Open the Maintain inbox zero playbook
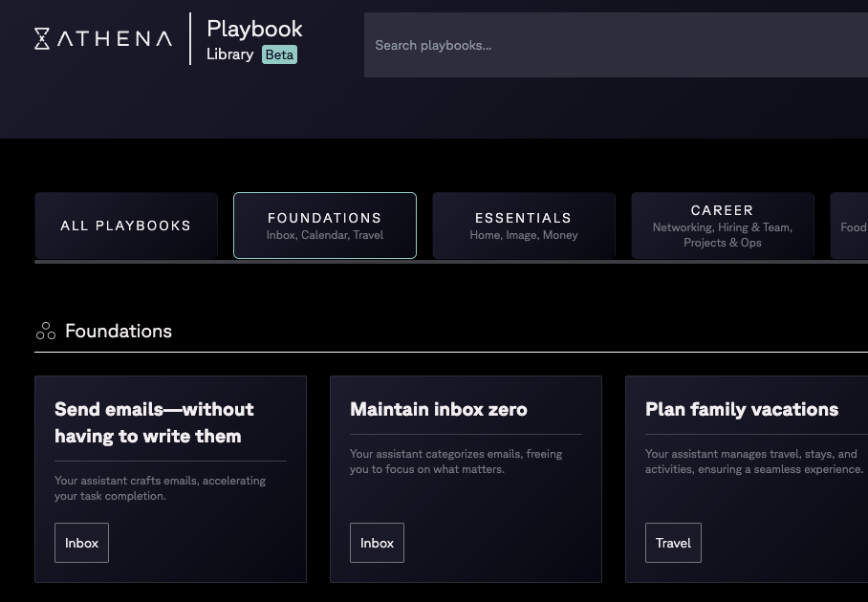 click(439, 409)
